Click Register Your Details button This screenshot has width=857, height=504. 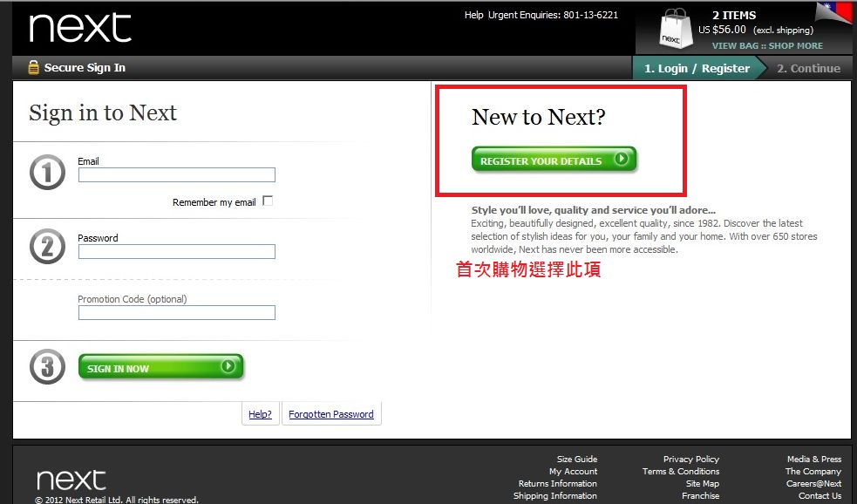554,160
